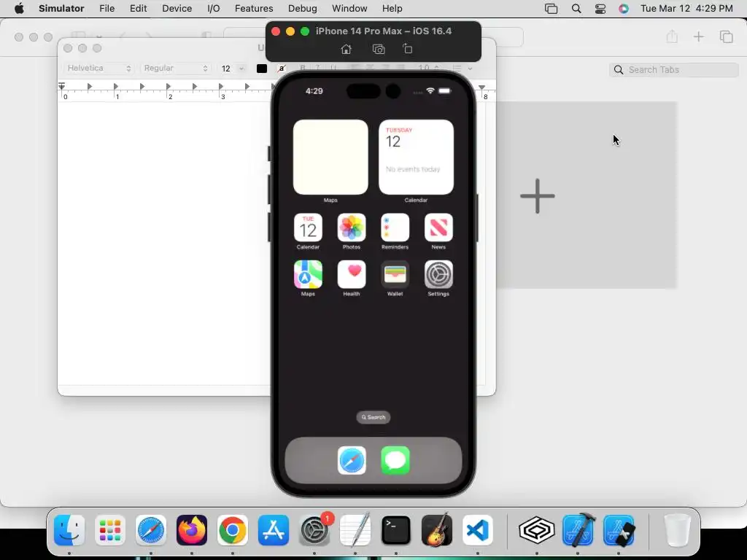This screenshot has width=747, height=560.
Task: Open the Help menu
Action: tap(392, 9)
